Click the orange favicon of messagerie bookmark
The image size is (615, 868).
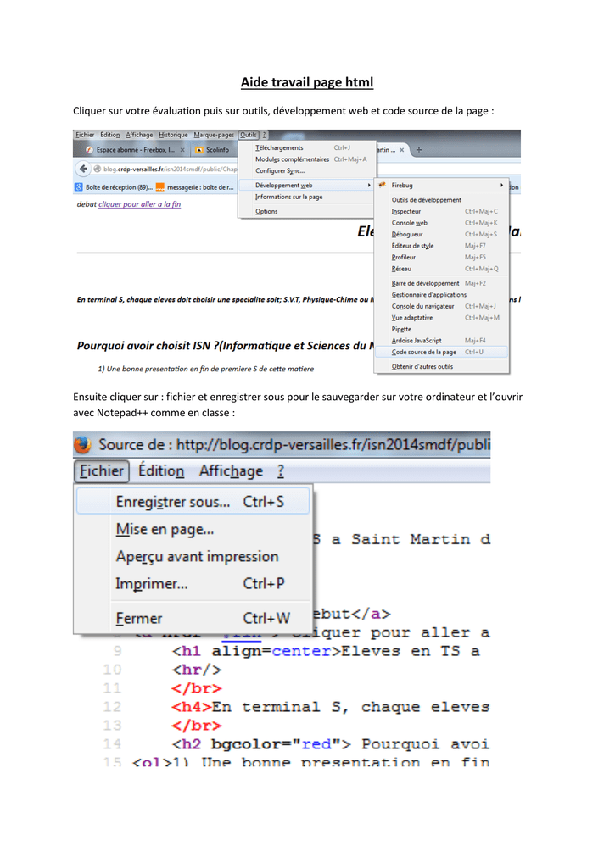(x=160, y=187)
